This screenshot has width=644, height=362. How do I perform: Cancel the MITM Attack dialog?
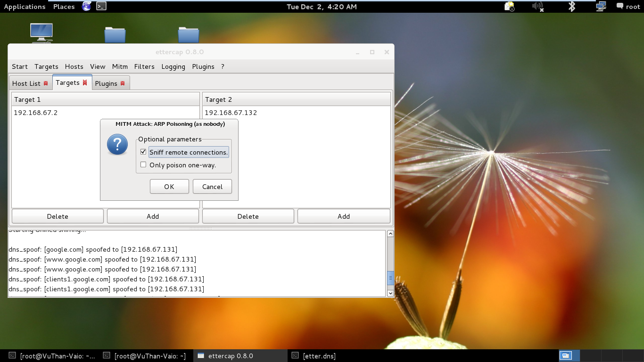tap(212, 187)
